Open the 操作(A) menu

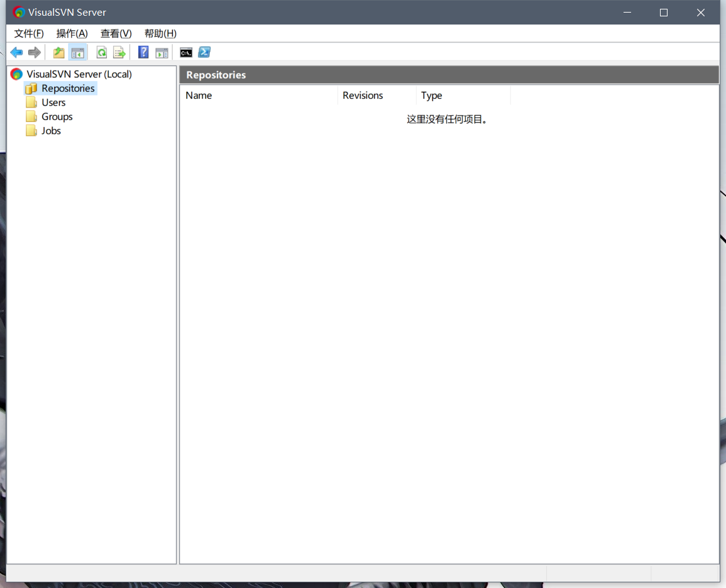pyautogui.click(x=72, y=33)
